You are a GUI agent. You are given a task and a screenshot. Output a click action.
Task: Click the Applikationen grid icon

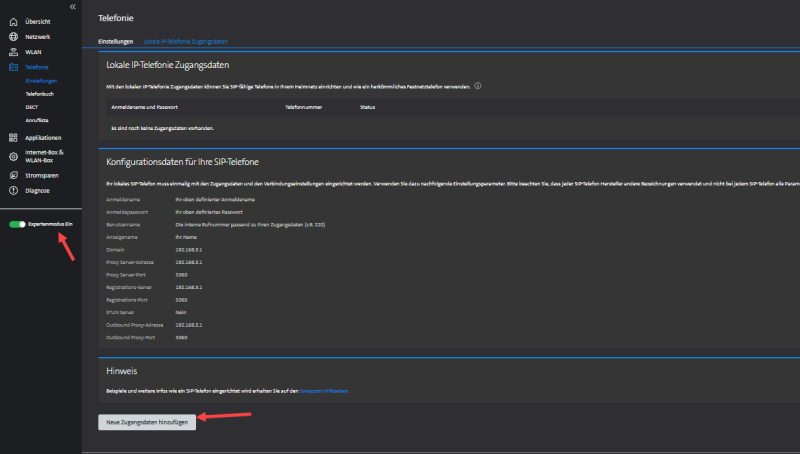13,137
